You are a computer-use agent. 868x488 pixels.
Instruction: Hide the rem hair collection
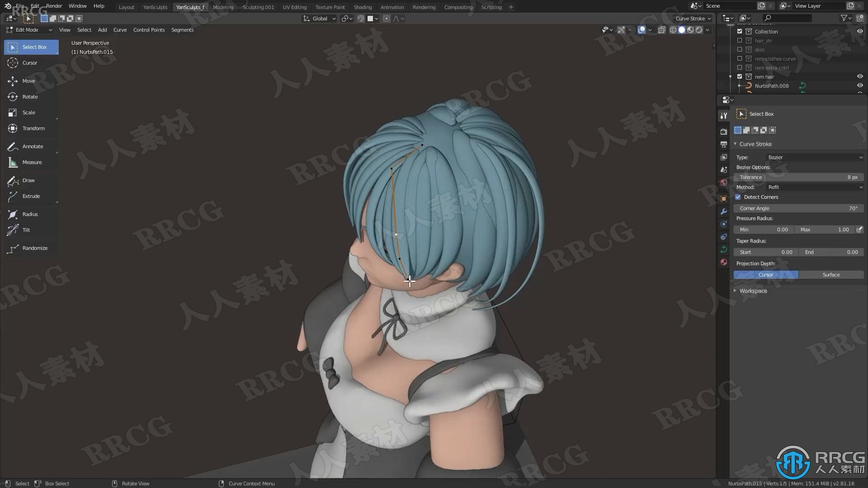click(860, 76)
